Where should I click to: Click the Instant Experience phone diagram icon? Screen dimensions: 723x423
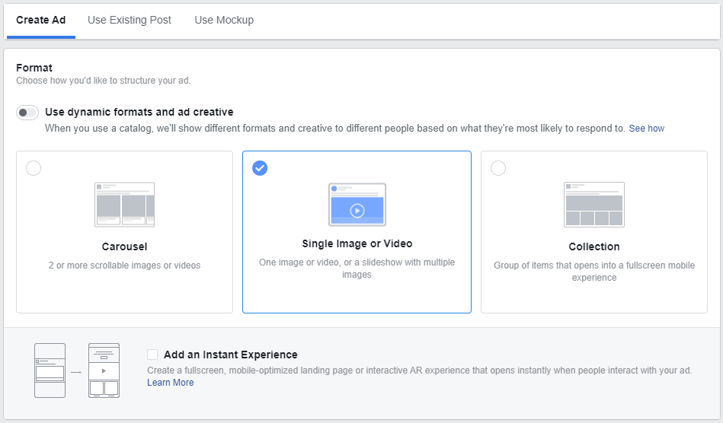coord(77,370)
